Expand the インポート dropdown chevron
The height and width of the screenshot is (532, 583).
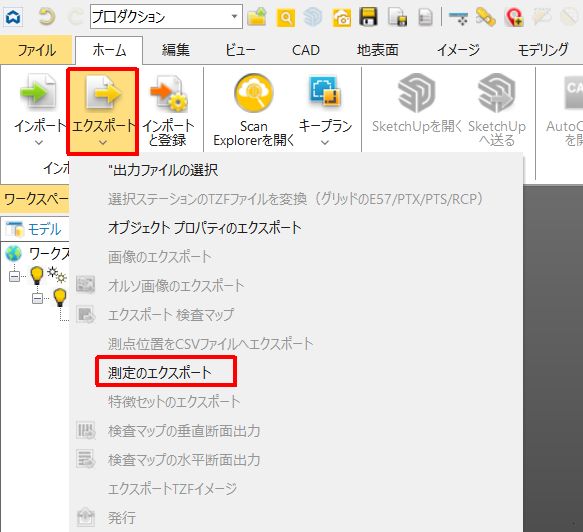point(39,142)
